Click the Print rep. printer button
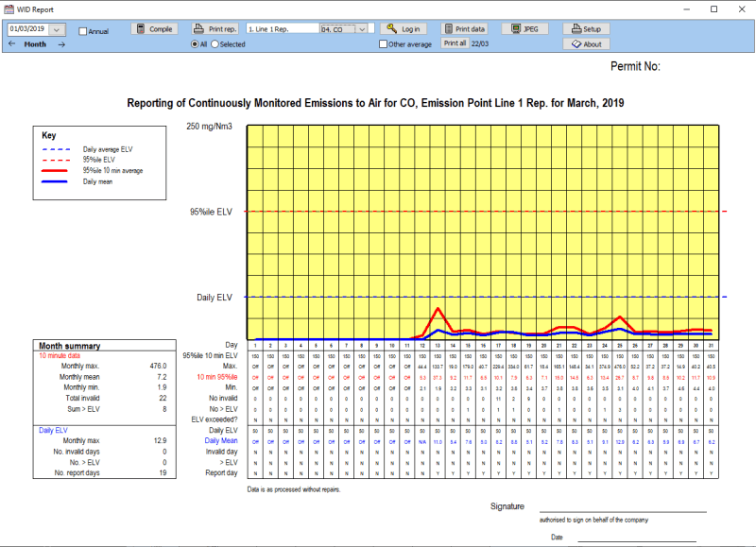 point(216,29)
